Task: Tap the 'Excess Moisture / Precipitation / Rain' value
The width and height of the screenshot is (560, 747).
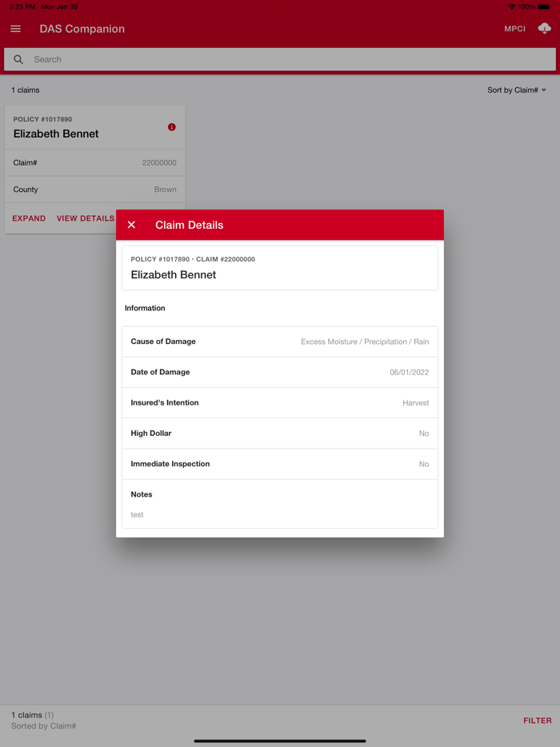Action: click(365, 342)
